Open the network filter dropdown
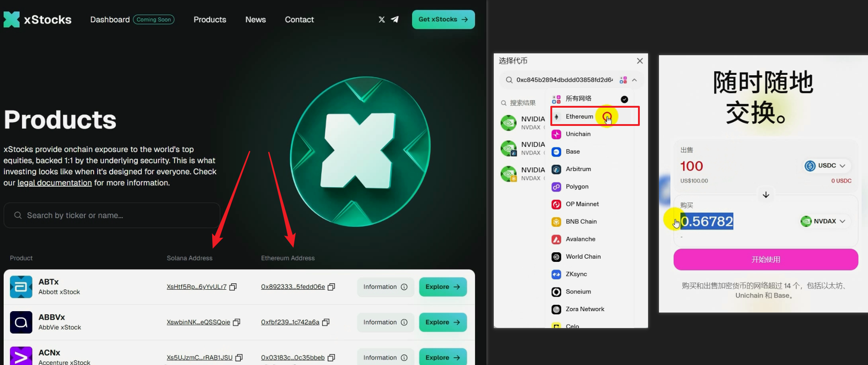868x365 pixels. [628, 80]
